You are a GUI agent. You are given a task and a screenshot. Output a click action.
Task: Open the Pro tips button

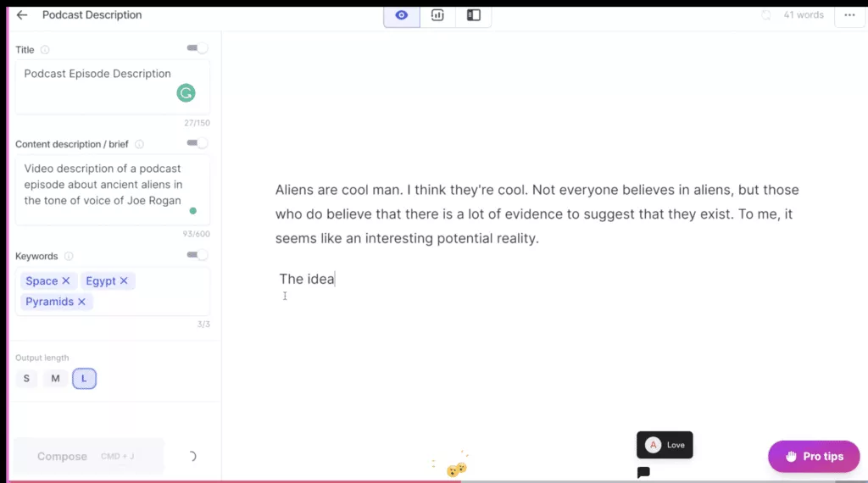[813, 456]
